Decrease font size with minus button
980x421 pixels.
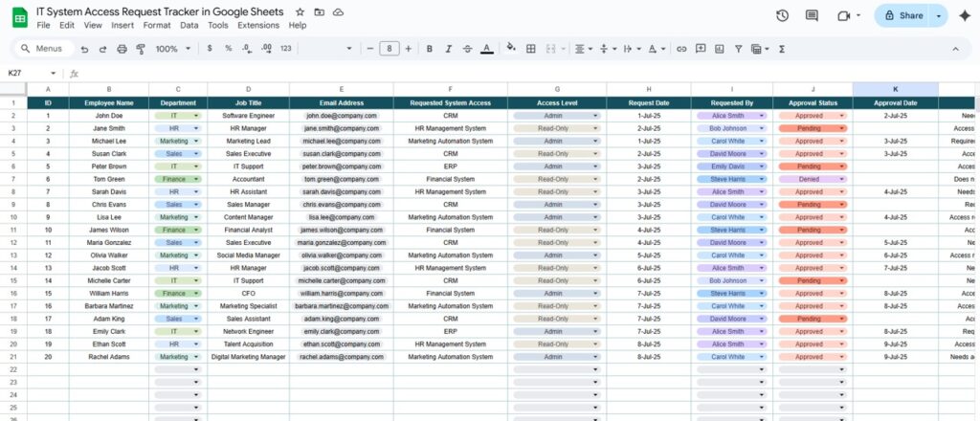tap(370, 49)
